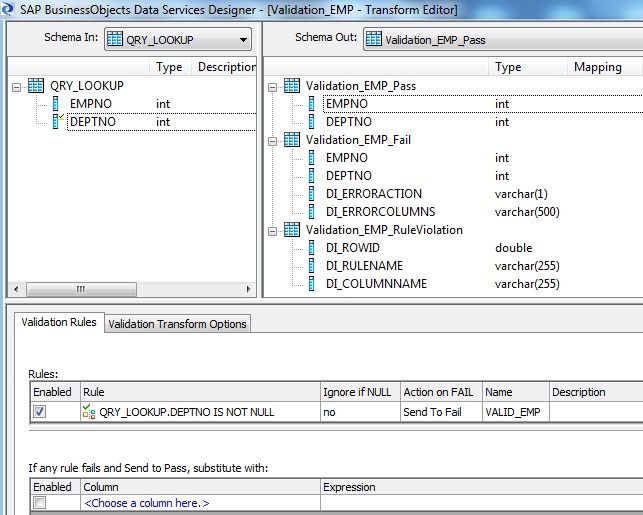Enable the substitute column checkbox

click(x=39, y=503)
